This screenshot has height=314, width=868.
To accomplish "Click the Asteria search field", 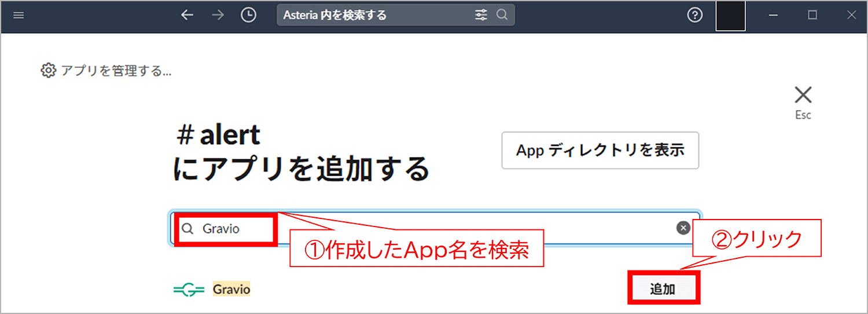I will tap(395, 15).
